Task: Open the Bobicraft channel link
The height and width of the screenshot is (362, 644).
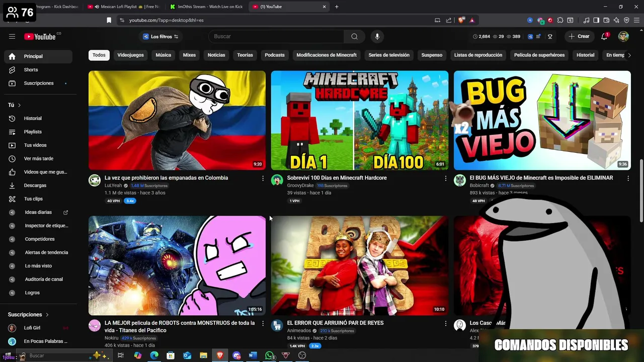Action: tap(479, 186)
